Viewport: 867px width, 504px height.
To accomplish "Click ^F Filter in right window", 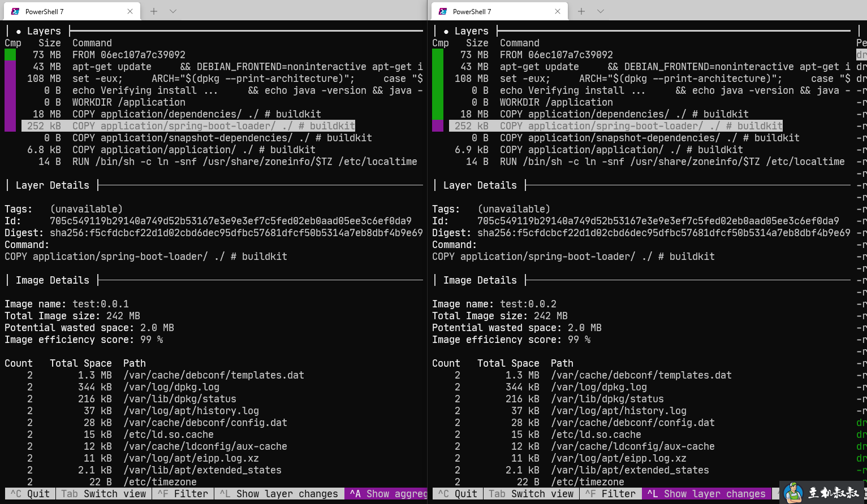I will coord(610,494).
